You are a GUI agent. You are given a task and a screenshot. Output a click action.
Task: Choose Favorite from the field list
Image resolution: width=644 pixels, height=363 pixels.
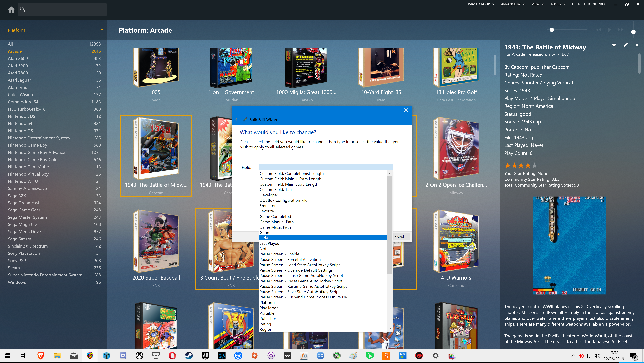pos(323,211)
